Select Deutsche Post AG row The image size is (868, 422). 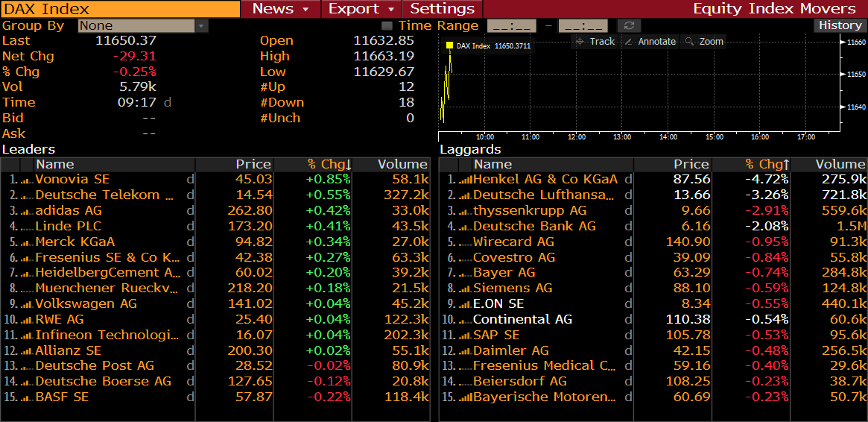tap(95, 366)
